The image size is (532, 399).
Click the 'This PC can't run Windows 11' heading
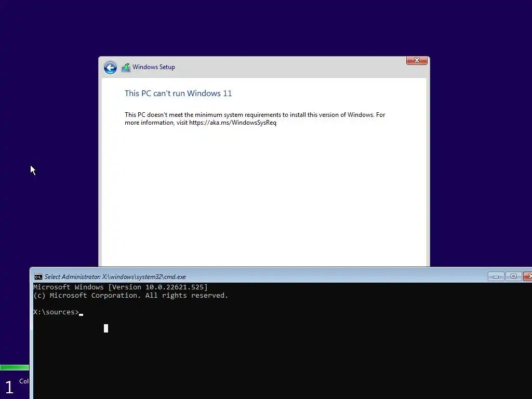coord(178,94)
